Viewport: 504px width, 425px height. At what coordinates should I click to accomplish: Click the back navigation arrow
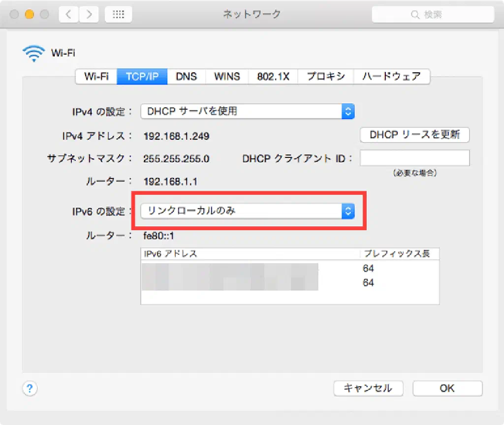tap(69, 15)
